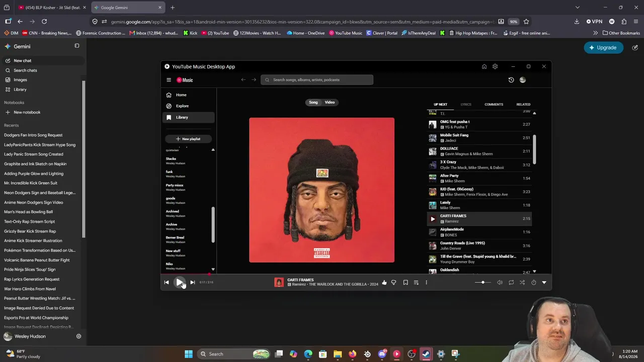Reload the browser page
The image size is (644, 362).
tap(44, 22)
